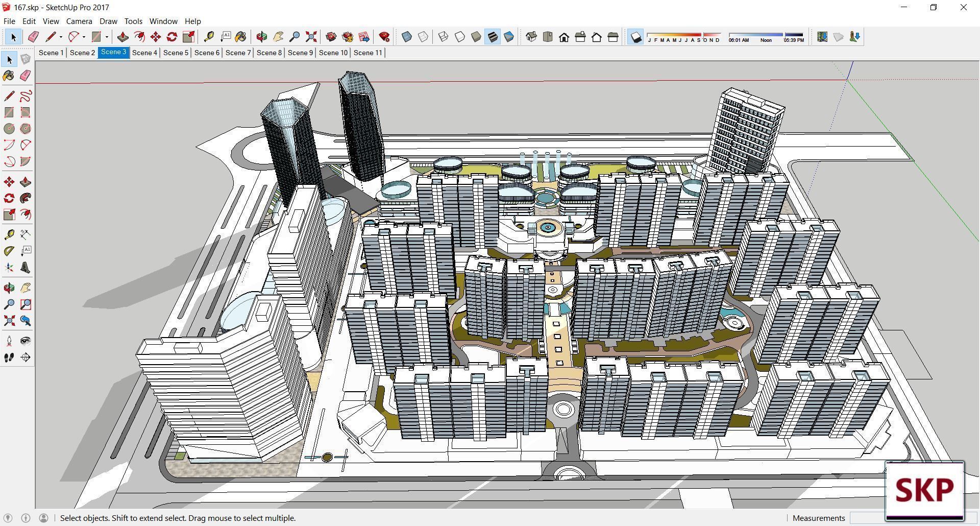Choose the Offset tool in left toolbox
The width and height of the screenshot is (980, 526).
[x=26, y=214]
